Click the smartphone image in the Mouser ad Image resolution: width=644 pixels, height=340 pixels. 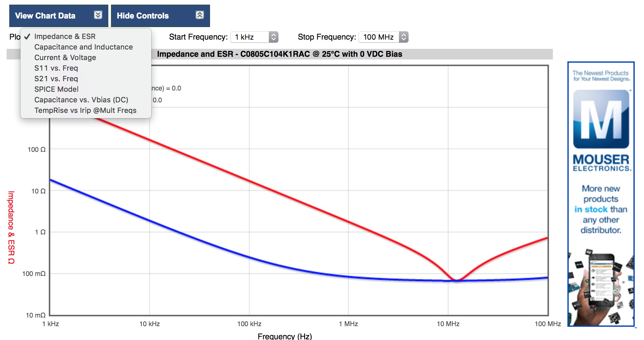(601, 281)
